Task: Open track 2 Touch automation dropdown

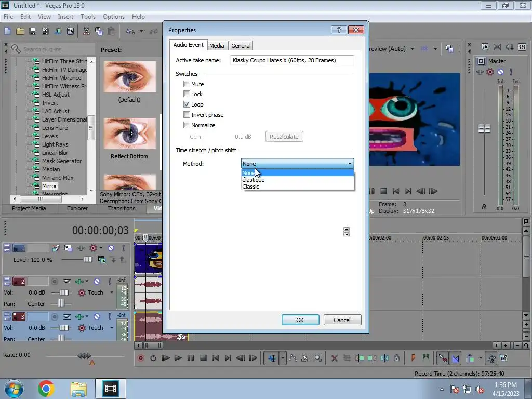Action: (112, 292)
